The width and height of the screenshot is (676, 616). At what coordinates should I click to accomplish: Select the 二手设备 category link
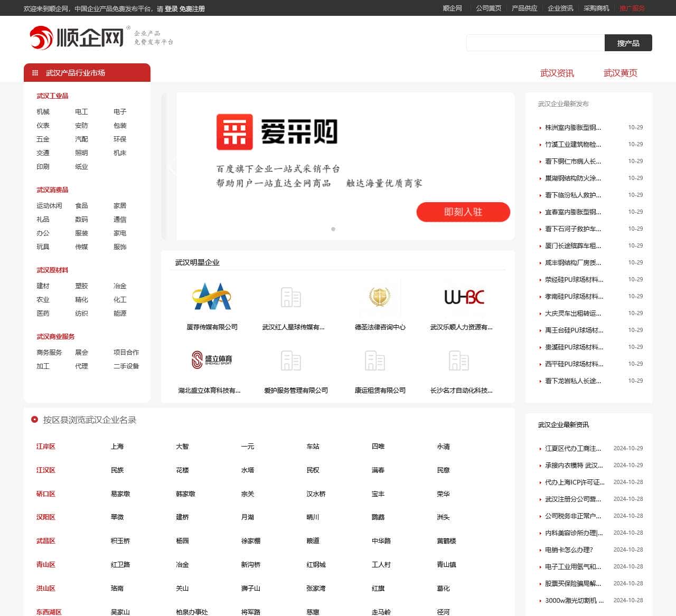[126, 366]
